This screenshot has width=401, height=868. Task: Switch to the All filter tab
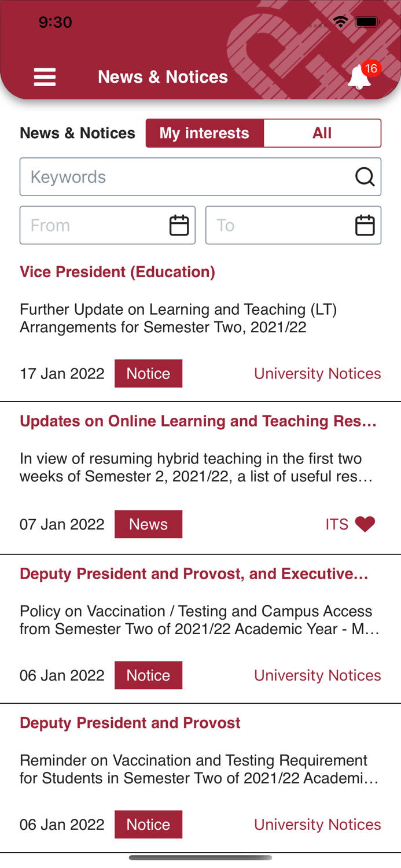[x=322, y=133]
